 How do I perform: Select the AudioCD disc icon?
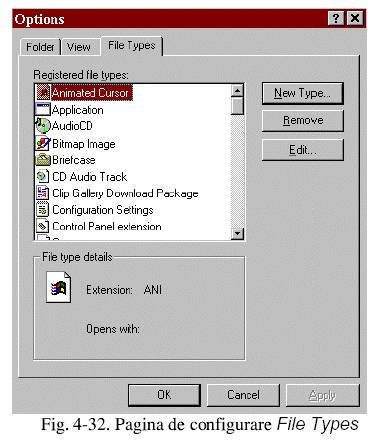(43, 126)
